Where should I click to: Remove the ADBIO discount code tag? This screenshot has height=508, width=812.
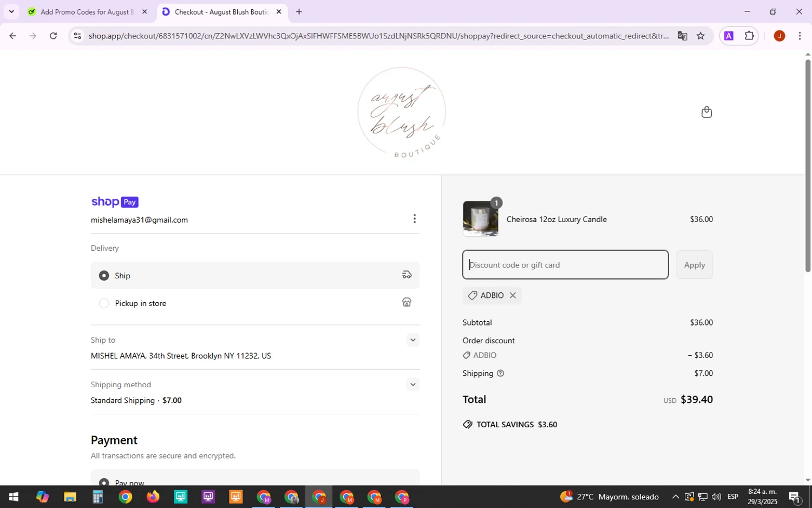coord(513,295)
